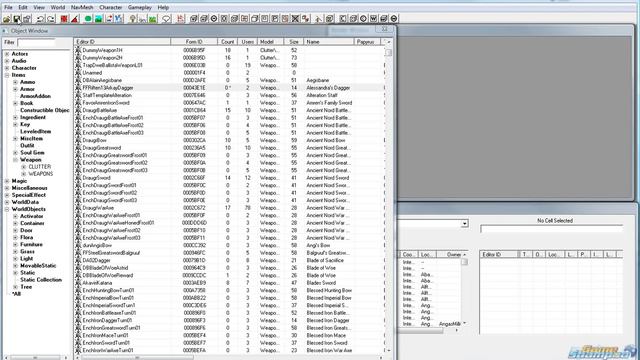Select the Constructible Object tree item
Screen dimensions: 640x360
[x=45, y=110]
